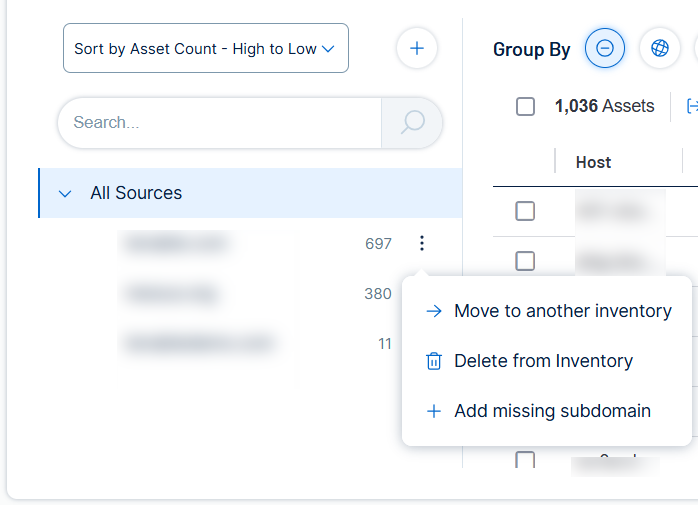Click the plus button to add a source
698x505 pixels.
click(x=417, y=48)
